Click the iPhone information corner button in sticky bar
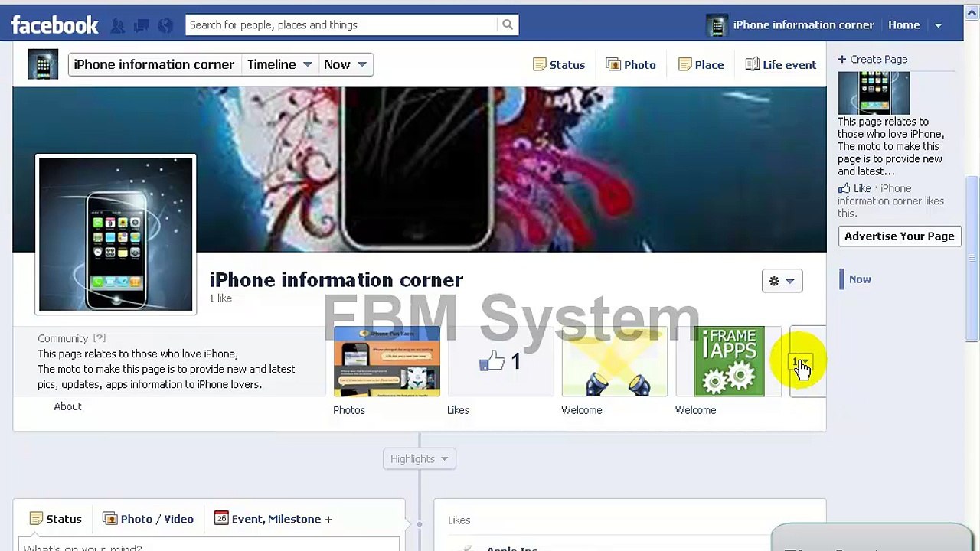Image resolution: width=980 pixels, height=551 pixels. point(154,64)
